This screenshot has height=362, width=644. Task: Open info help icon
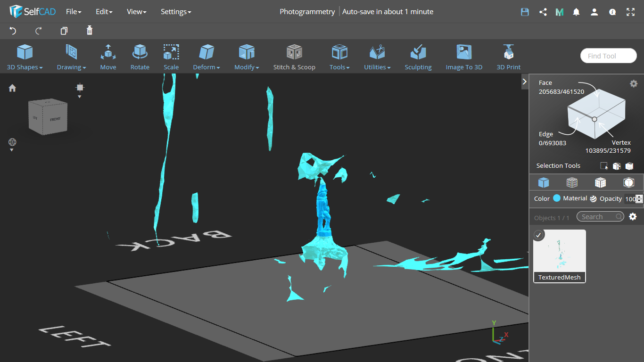point(612,12)
